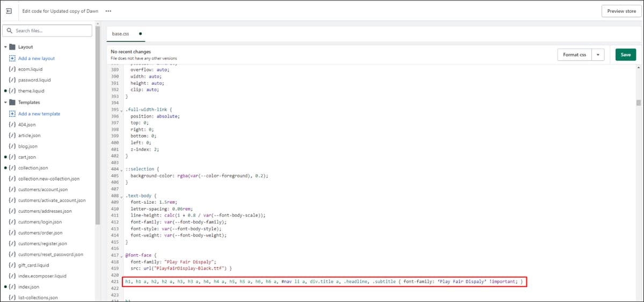644x302 pixels.
Task: Click the green Save button
Action: tap(626, 55)
